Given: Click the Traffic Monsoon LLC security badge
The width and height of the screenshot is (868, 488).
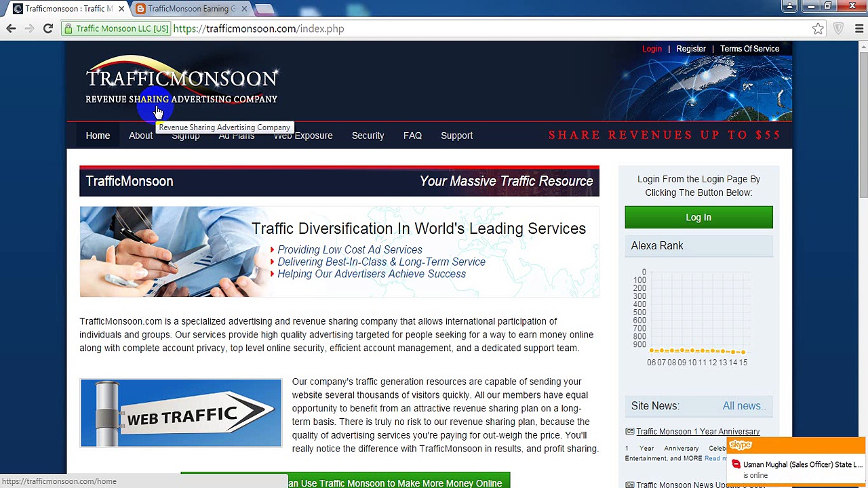Looking at the screenshot, I should [116, 28].
